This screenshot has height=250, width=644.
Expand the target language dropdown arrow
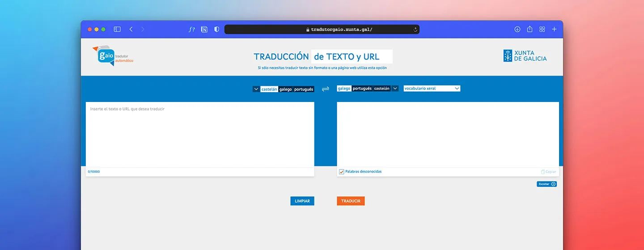tap(395, 89)
